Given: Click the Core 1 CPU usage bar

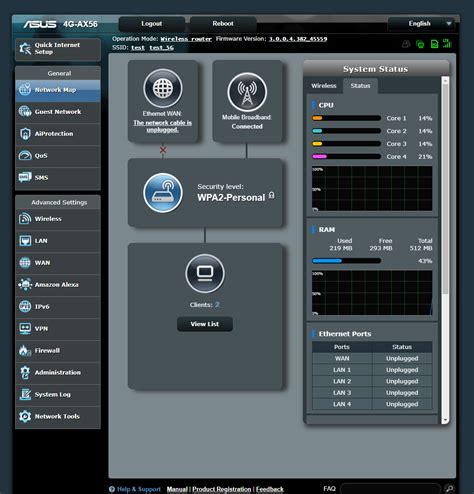Looking at the screenshot, I should pyautogui.click(x=346, y=118).
